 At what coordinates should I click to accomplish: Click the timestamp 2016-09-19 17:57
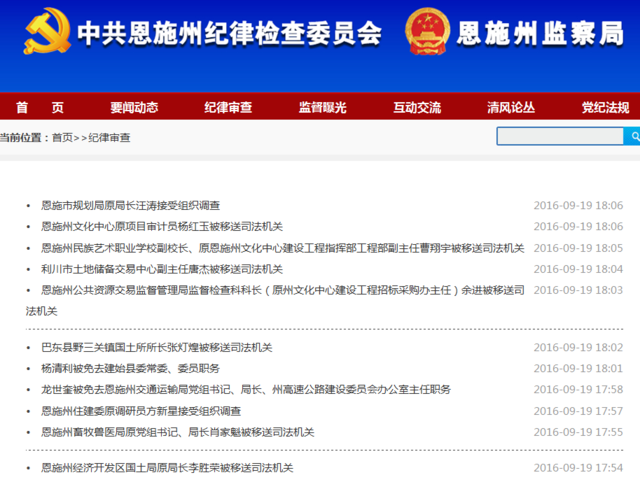pos(578,411)
